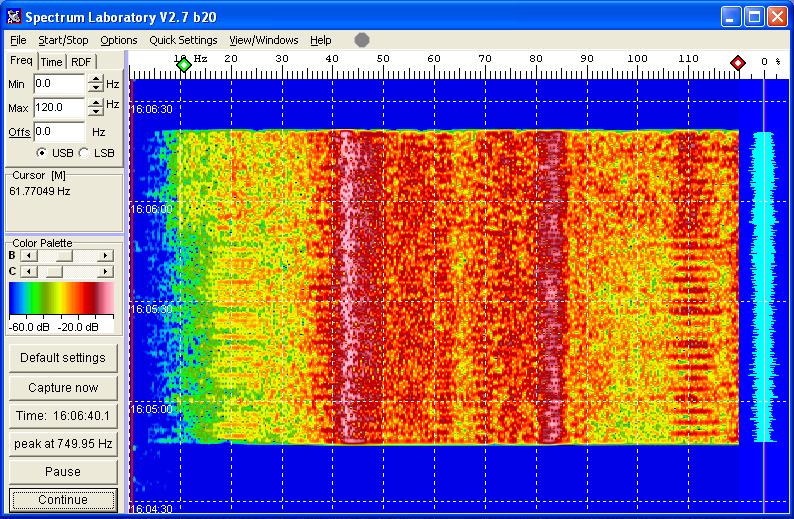This screenshot has height=519, width=794.
Task: Click the brightness B slider thumb
Action: point(64,256)
